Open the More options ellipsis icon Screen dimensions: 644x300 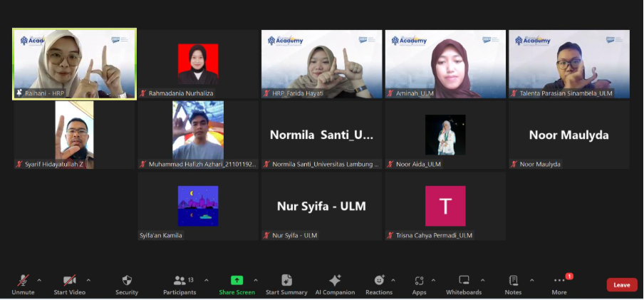click(559, 280)
